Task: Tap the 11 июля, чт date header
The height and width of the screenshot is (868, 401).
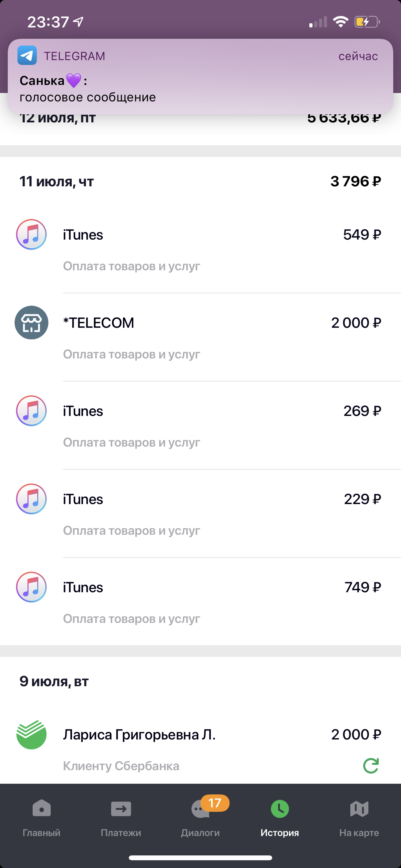Action: point(57,181)
